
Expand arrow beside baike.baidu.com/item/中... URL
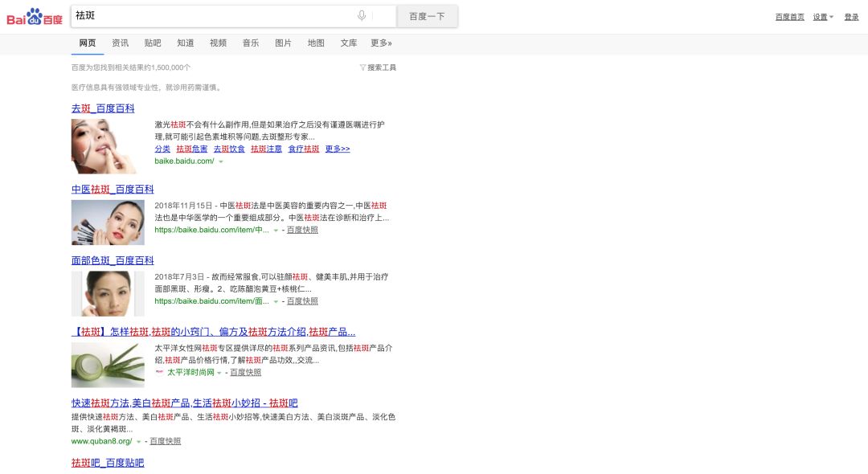(276, 230)
